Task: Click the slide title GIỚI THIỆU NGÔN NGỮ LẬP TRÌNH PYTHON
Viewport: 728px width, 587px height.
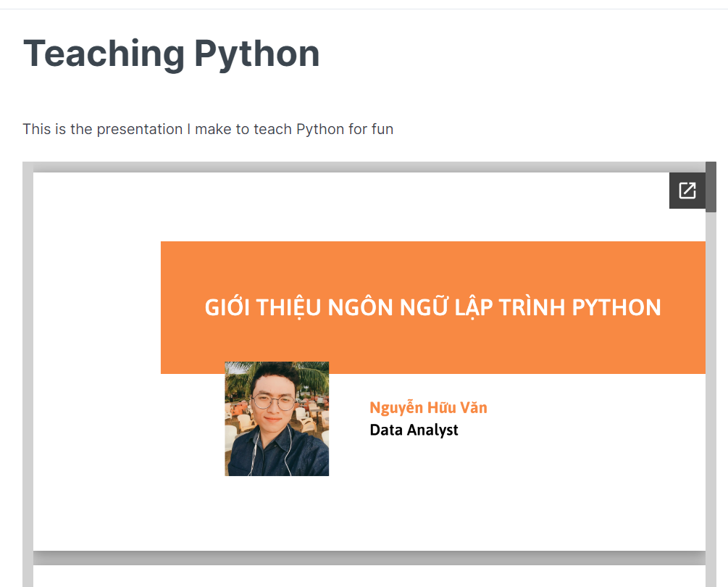Action: pos(432,307)
